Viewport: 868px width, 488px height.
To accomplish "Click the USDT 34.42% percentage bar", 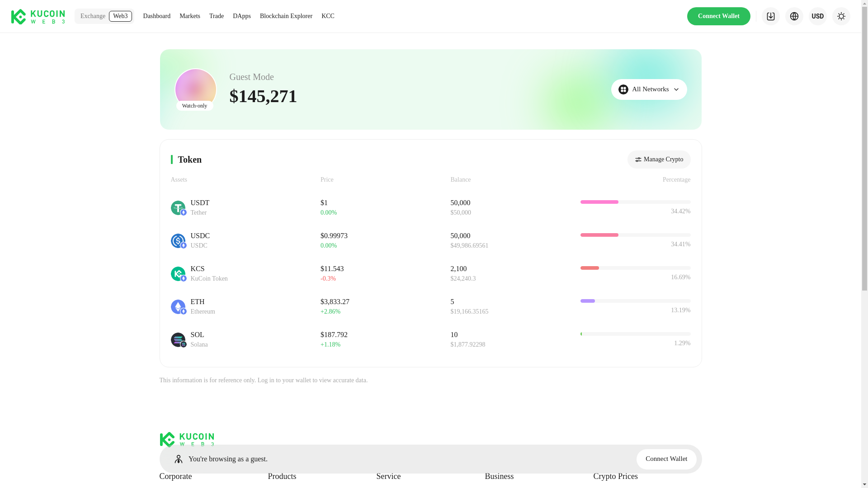I will (x=635, y=202).
